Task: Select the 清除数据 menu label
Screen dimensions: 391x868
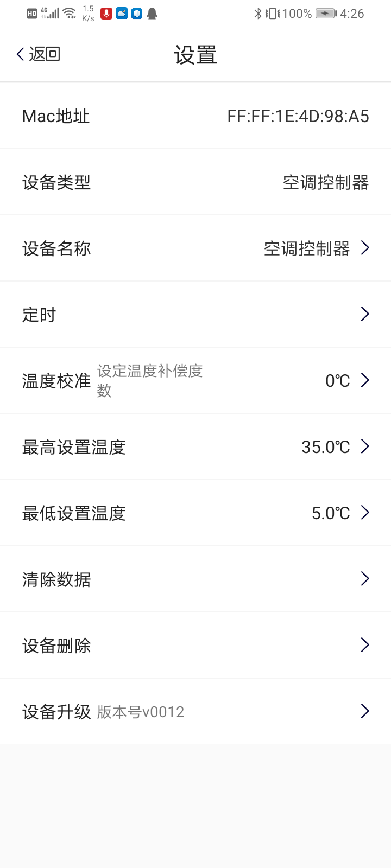Action: [56, 579]
